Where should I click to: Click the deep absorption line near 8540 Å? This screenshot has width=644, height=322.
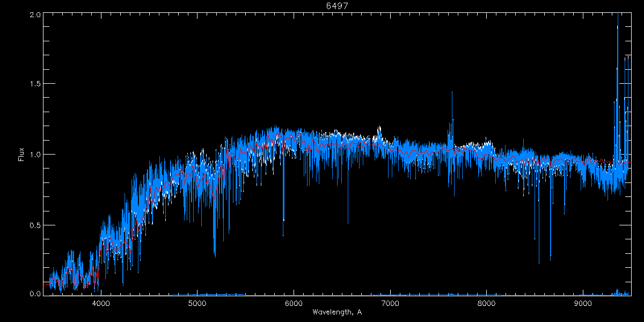[539, 262]
